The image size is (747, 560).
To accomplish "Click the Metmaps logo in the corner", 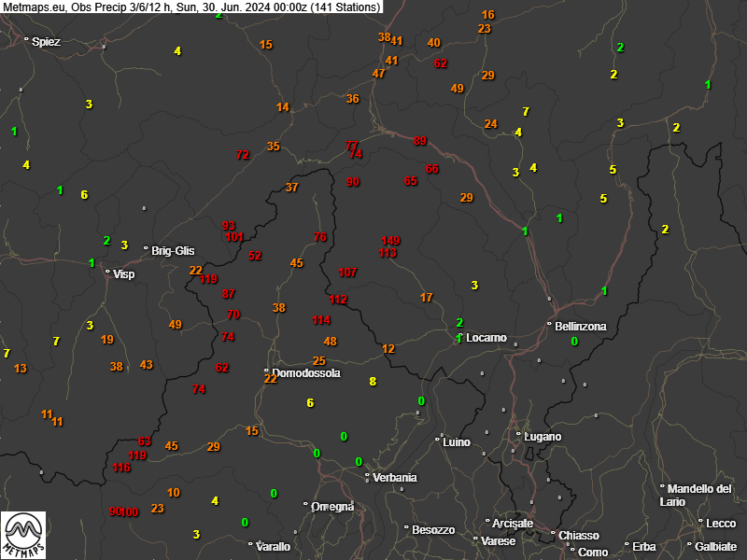I will click(x=23, y=535).
